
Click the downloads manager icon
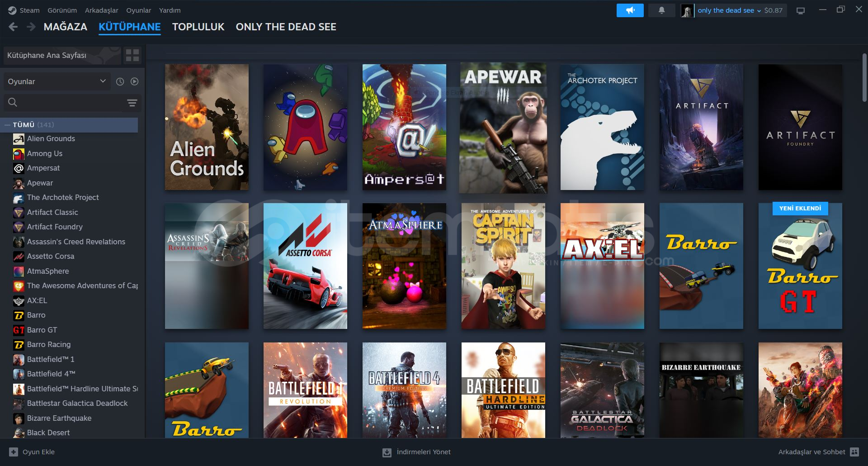point(387,452)
